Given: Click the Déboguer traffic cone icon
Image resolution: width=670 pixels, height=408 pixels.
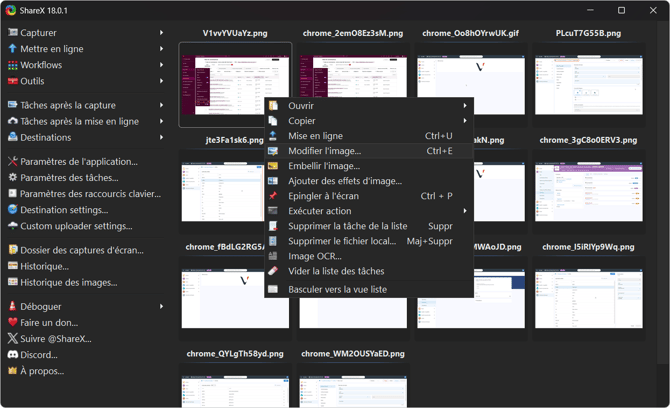Looking at the screenshot, I should pos(13,306).
